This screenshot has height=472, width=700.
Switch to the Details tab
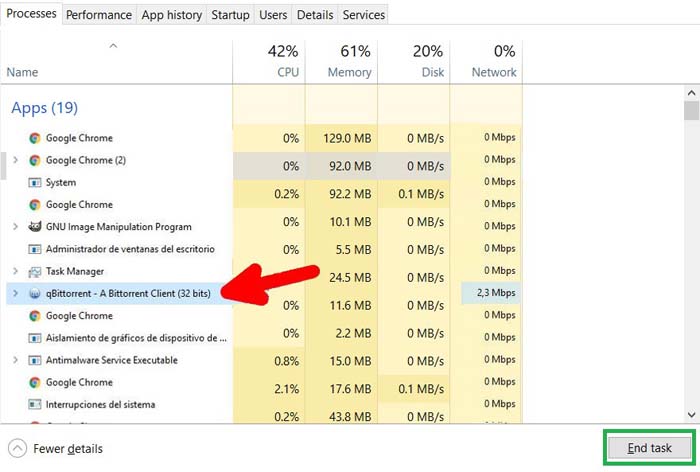(x=315, y=15)
